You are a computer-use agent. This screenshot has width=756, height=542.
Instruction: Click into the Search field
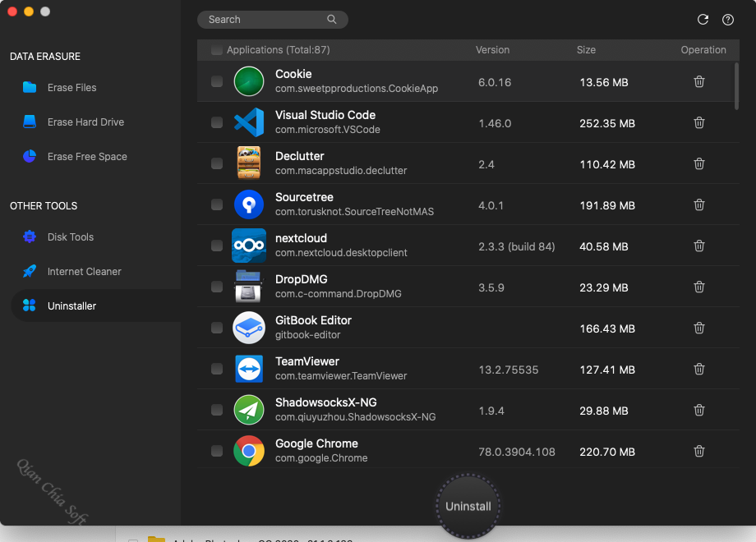[x=273, y=19]
